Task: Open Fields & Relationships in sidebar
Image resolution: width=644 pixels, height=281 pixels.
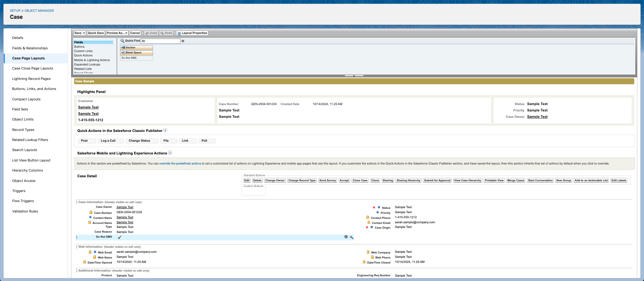Action: [x=30, y=48]
